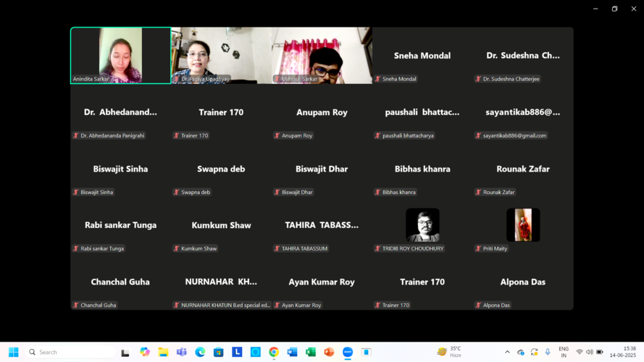Expand the hidden icons chevron in the tray
Viewport: 644px width, 362px height.
click(507, 352)
